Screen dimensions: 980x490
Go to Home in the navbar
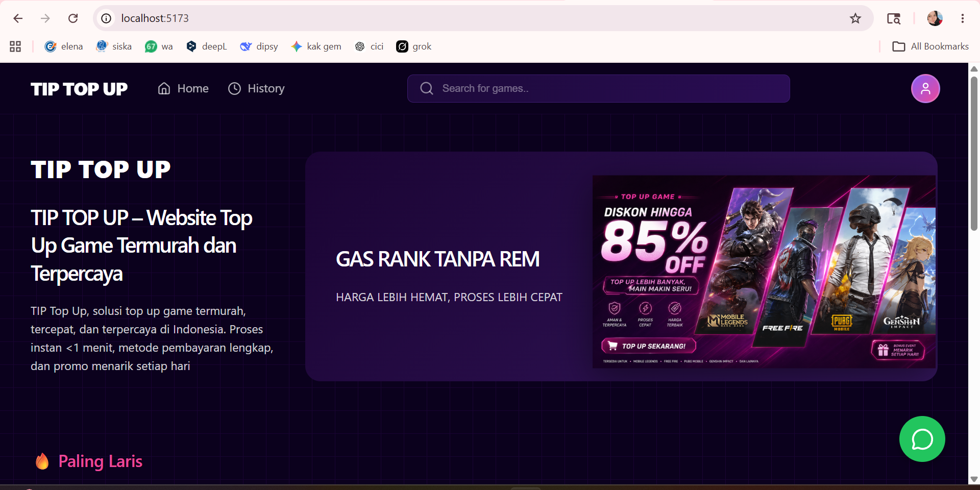183,89
